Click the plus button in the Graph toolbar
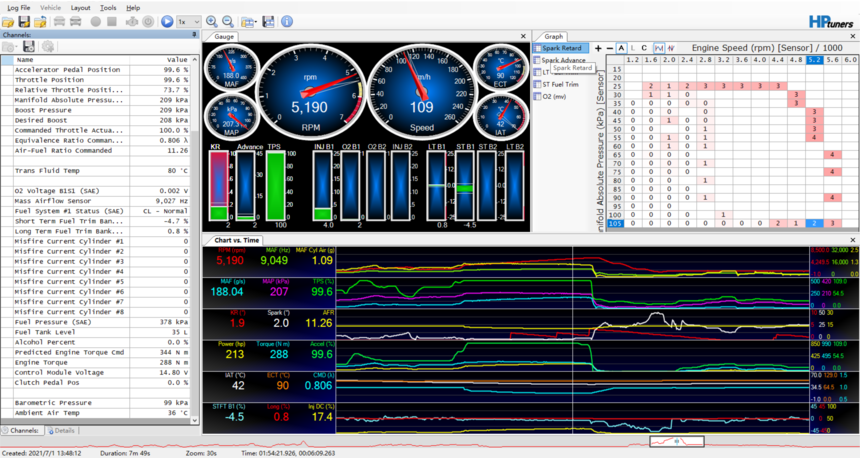Image resolution: width=860 pixels, height=458 pixels. point(598,48)
